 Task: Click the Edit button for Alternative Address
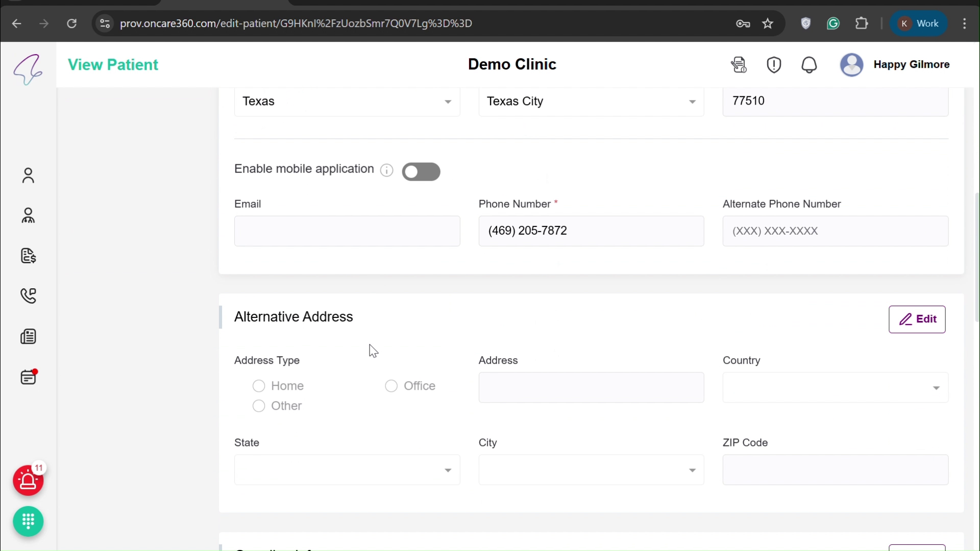point(917,319)
